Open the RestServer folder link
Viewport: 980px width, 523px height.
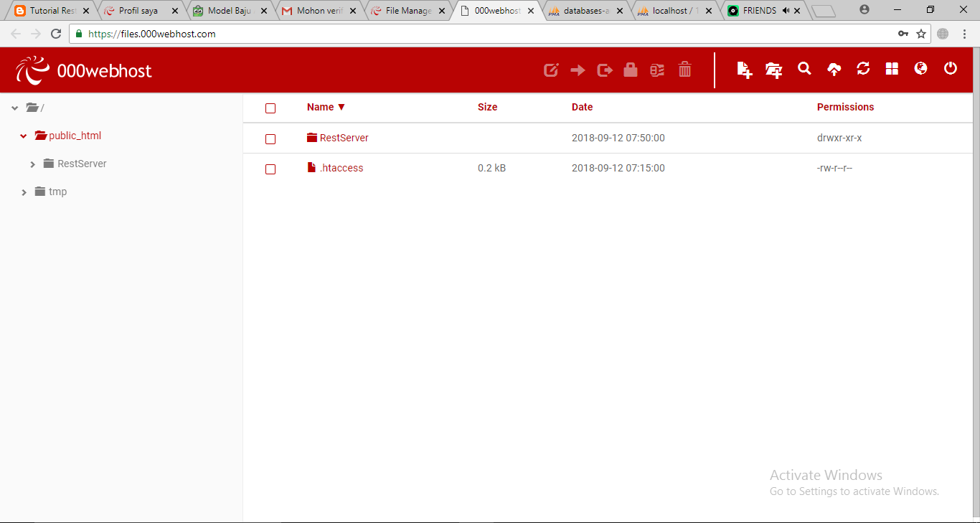pos(344,137)
